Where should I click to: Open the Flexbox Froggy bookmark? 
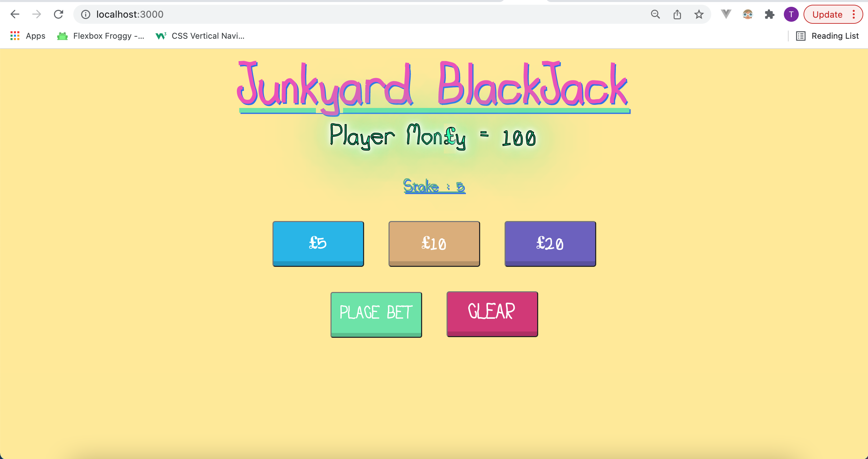(x=100, y=36)
